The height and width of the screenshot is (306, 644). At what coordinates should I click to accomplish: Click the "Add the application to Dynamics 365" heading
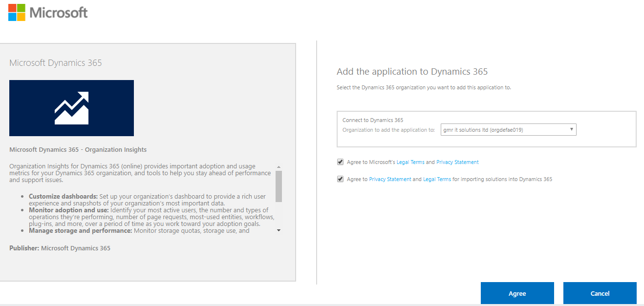(412, 72)
